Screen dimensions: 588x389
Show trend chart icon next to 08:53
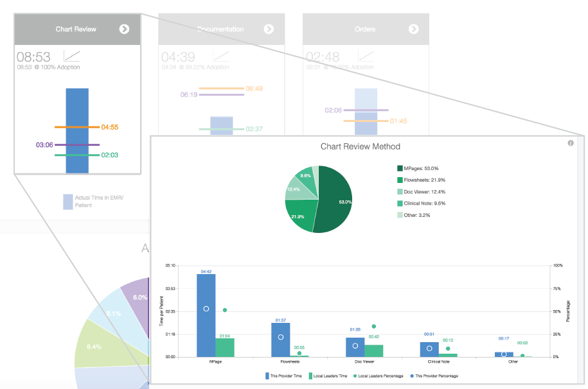[71, 56]
